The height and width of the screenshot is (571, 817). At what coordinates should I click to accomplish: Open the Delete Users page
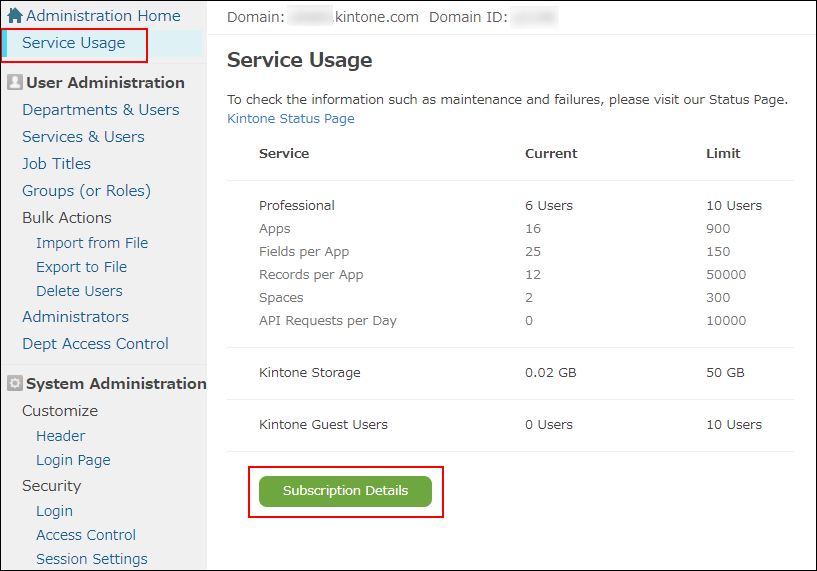[x=79, y=291]
